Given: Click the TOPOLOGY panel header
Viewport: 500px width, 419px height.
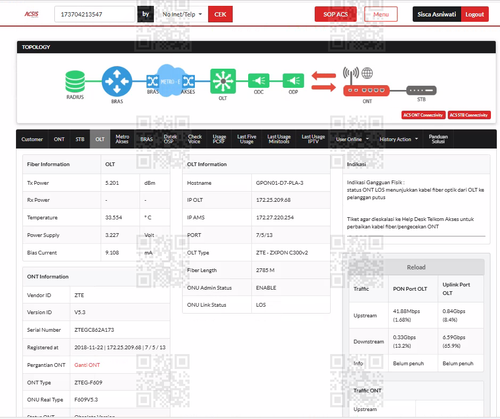Looking at the screenshot, I should pyautogui.click(x=256, y=47).
